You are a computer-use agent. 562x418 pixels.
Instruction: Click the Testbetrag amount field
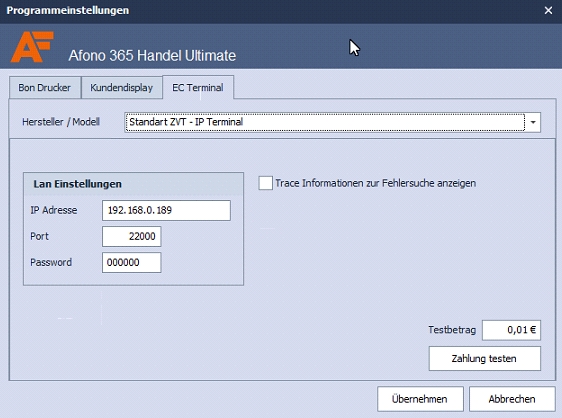pos(511,330)
